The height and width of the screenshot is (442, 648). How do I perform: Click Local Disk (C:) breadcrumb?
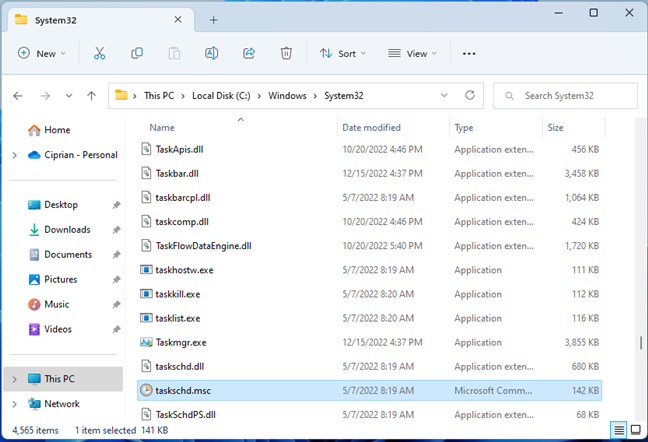pos(221,96)
